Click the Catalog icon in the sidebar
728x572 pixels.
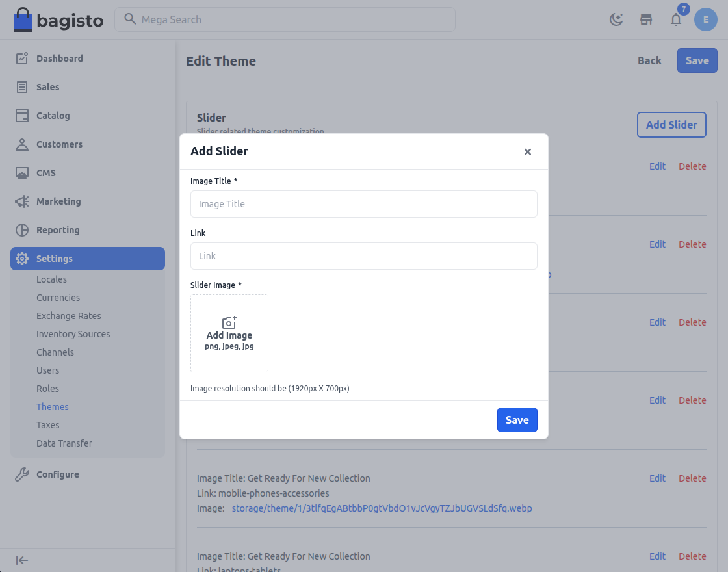point(22,116)
